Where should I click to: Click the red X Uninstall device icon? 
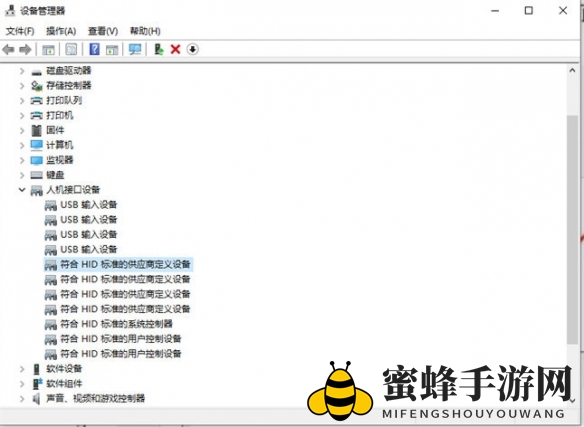pos(175,49)
